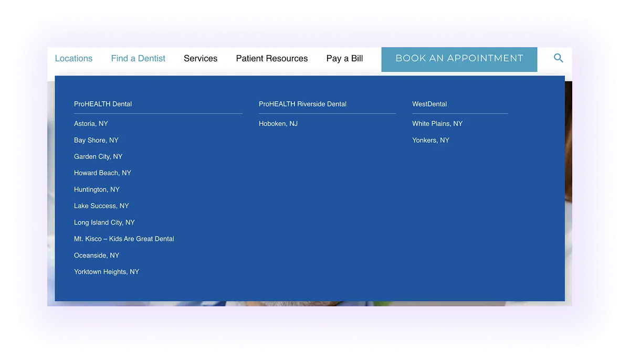This screenshot has height=364, width=630.
Task: Open the Locations menu
Action: pos(73,58)
